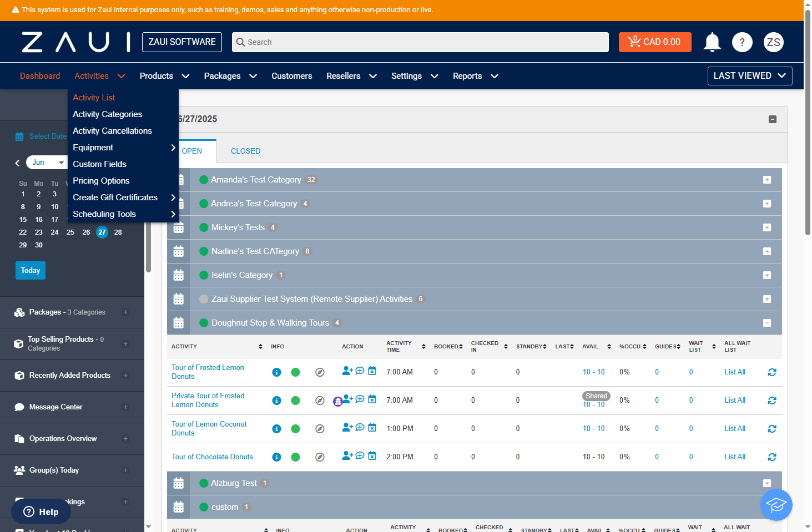Open the notifications bell
Screen dimensions: 812x532
(x=712, y=42)
